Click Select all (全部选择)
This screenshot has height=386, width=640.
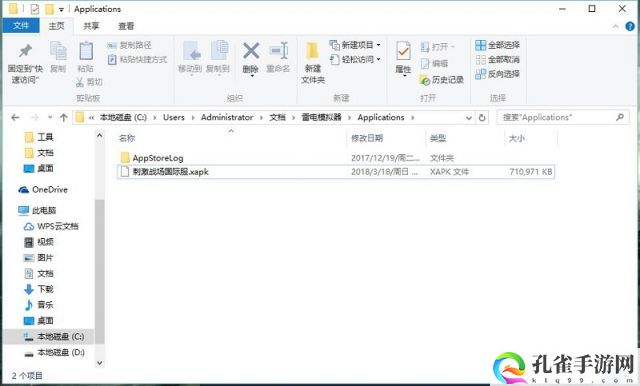[x=497, y=45]
